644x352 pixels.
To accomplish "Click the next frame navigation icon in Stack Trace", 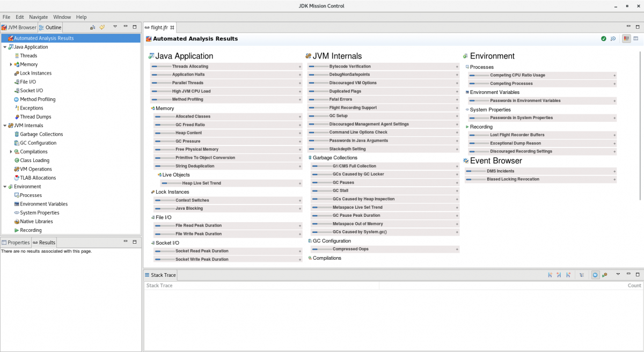I will pos(568,275).
